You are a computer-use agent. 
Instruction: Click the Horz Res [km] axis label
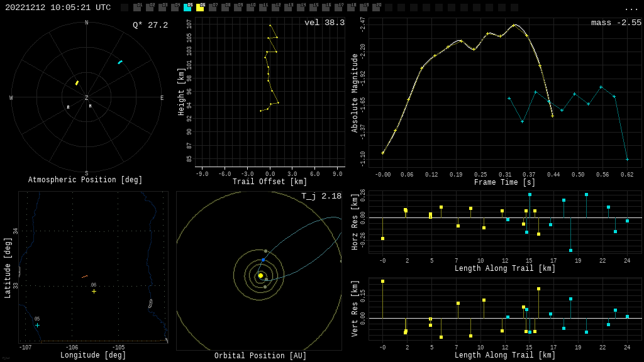355,222
